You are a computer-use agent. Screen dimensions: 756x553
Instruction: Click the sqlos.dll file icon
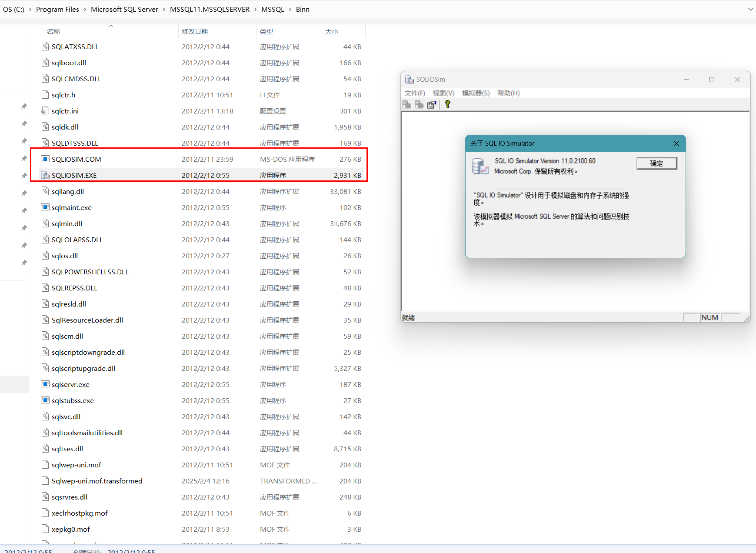45,256
